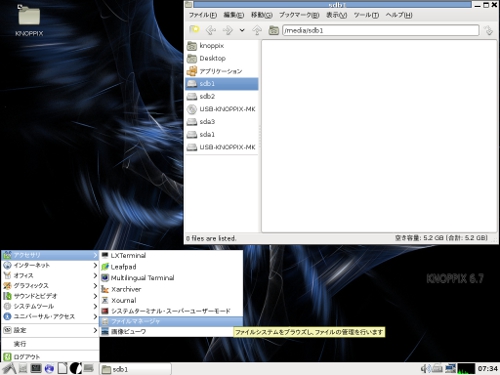
Task: Click the アプリケーション icon in side pane
Action: [x=192, y=71]
